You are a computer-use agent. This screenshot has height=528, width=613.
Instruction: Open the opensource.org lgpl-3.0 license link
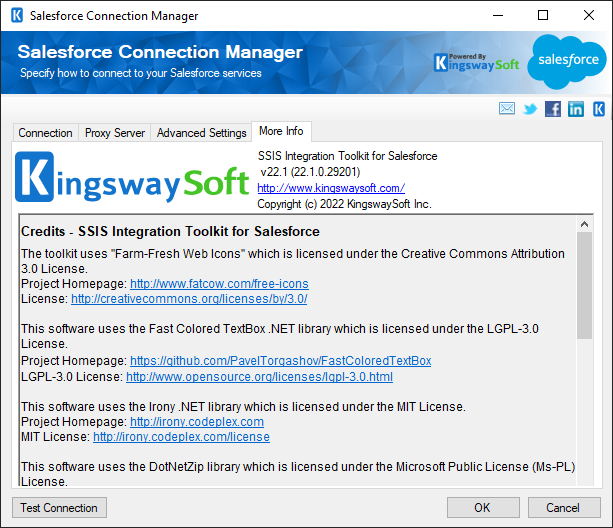point(260,377)
